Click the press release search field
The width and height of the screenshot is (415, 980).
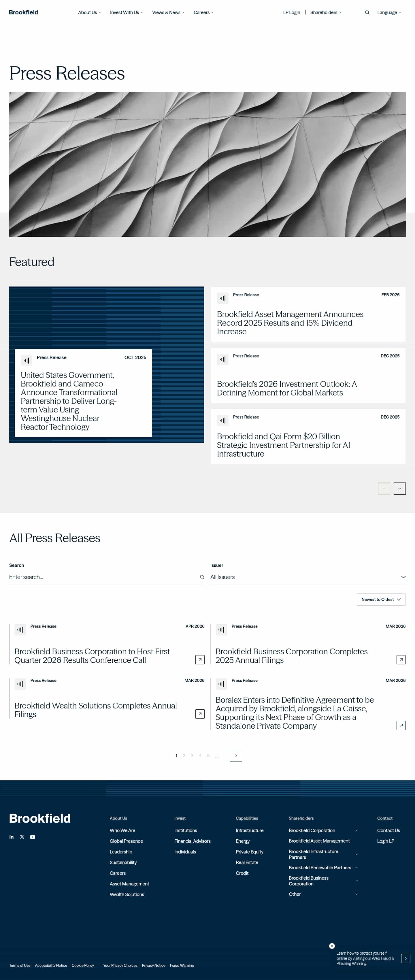click(103, 577)
